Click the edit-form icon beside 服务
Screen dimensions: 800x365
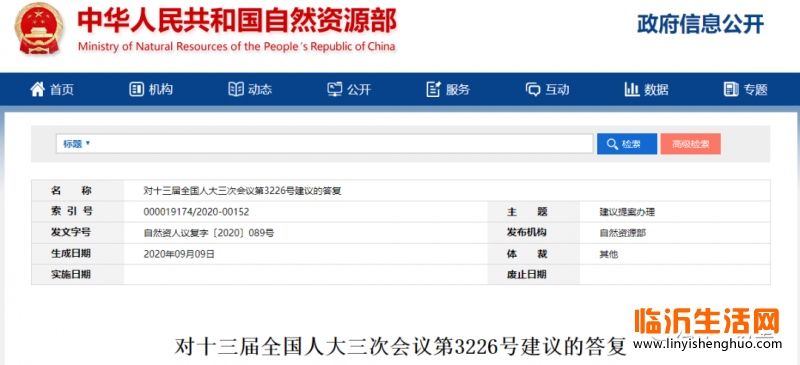pos(433,89)
